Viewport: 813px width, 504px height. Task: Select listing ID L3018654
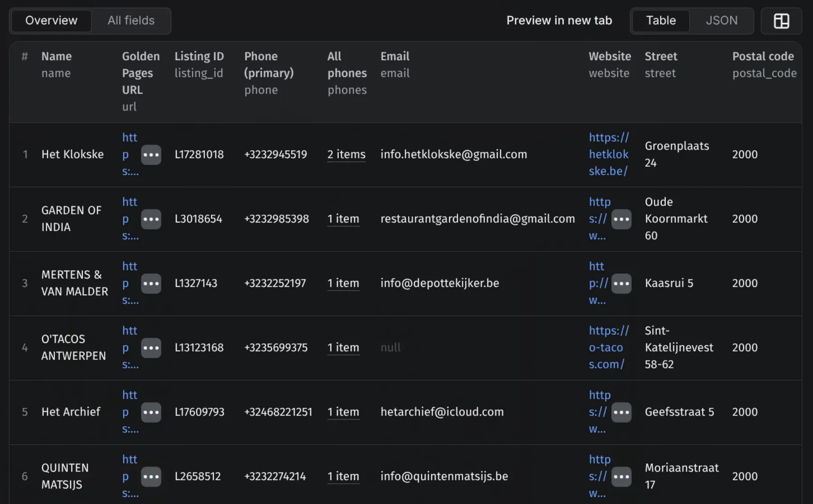pyautogui.click(x=198, y=219)
